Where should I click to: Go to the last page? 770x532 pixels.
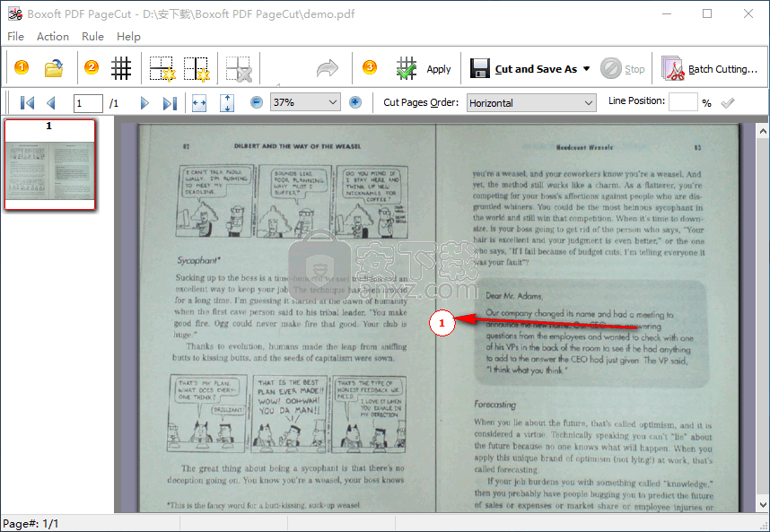coord(170,103)
